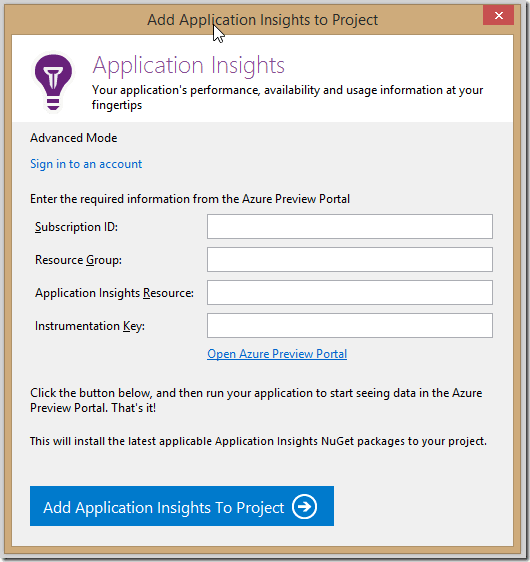This screenshot has height=562, width=530.
Task: Click the 'Enter the required information' instruction text
Action: (x=190, y=199)
